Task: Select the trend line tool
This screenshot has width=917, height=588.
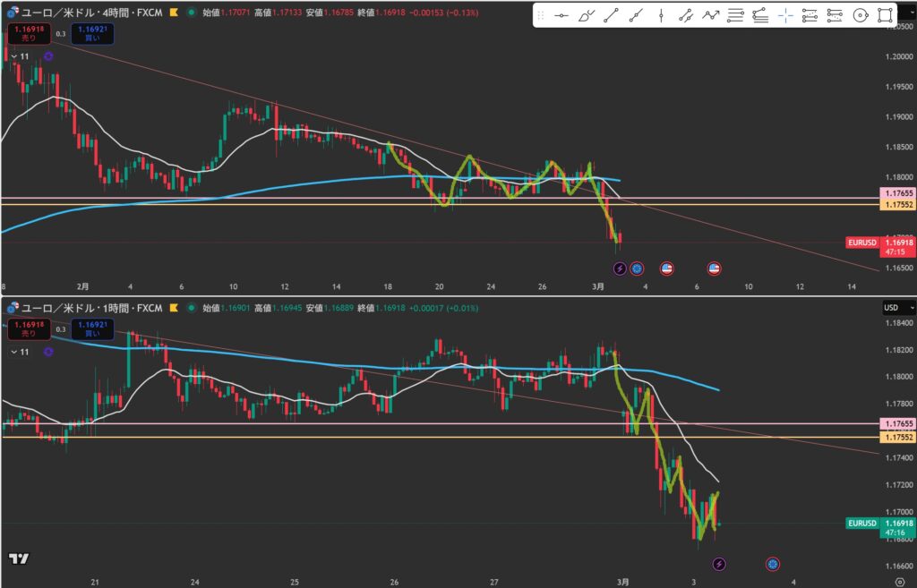Action: 611,15
